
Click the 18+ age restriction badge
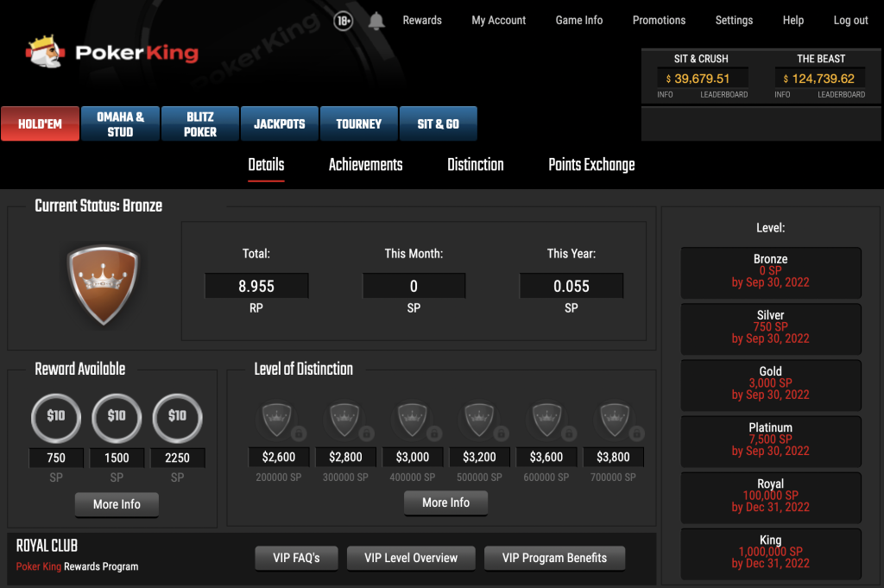click(343, 21)
